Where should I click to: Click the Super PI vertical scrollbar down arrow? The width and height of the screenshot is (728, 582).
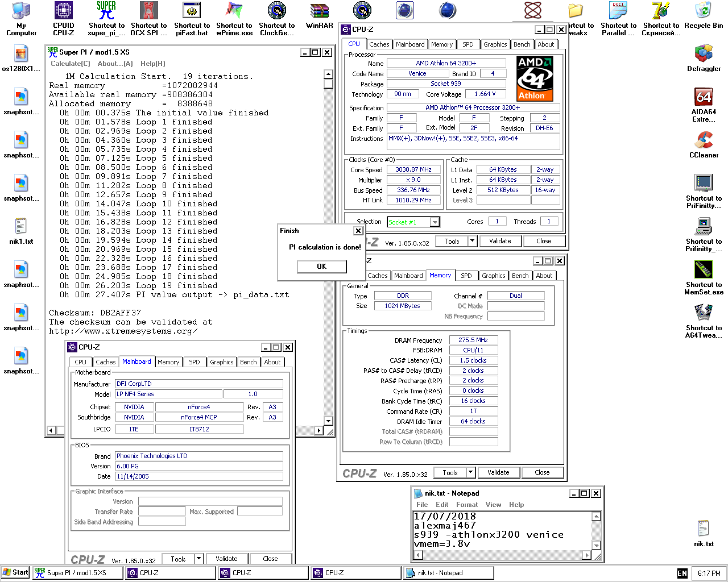[x=328, y=421]
